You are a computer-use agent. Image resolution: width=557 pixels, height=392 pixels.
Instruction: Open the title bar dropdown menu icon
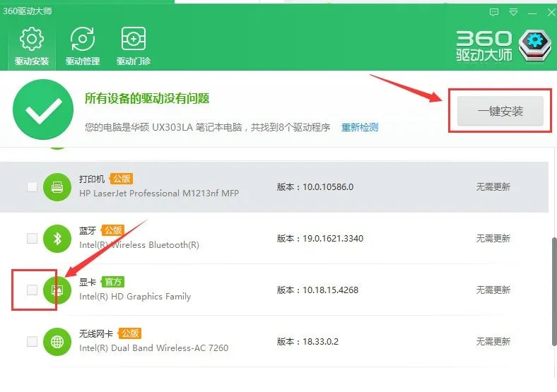[513, 13]
